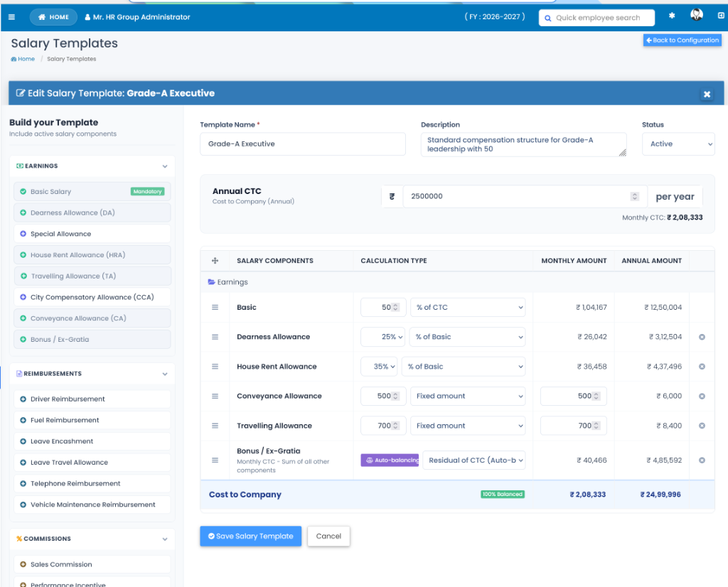This screenshot has width=728, height=587.
Task: Remove Bonus / Ex-Gratia row
Action: (x=702, y=461)
